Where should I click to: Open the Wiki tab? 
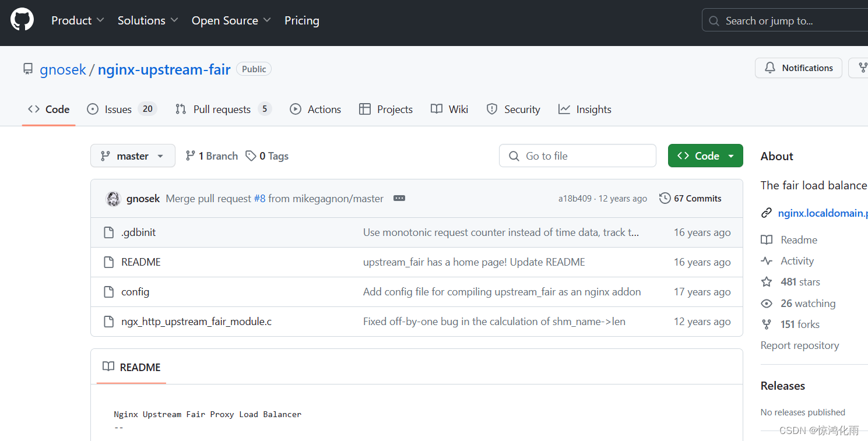pyautogui.click(x=449, y=110)
